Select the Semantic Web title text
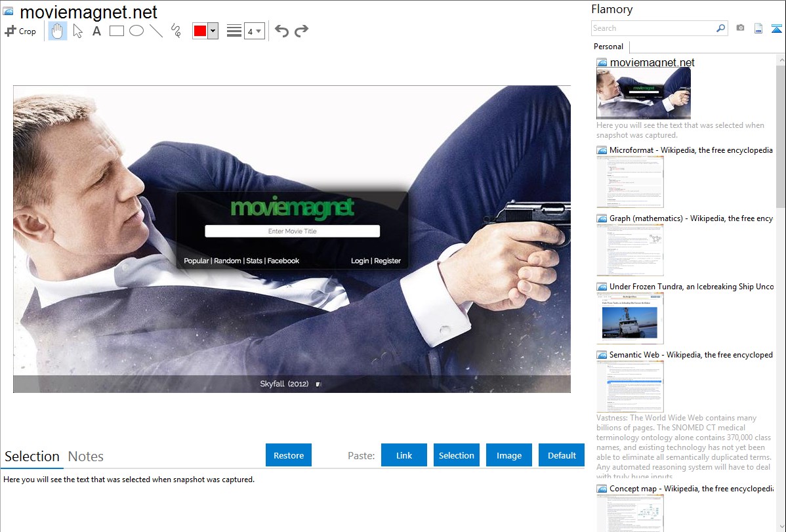Viewport: 786px width, 532px height. tap(692, 354)
